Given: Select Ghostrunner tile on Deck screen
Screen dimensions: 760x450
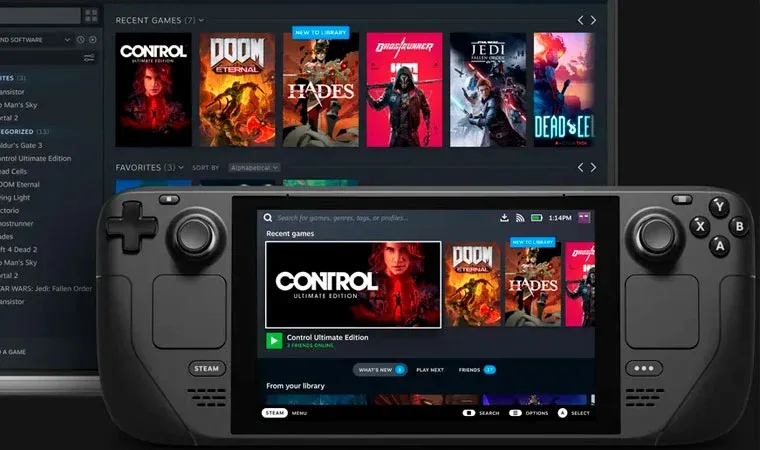Looking at the screenshot, I should click(580, 285).
